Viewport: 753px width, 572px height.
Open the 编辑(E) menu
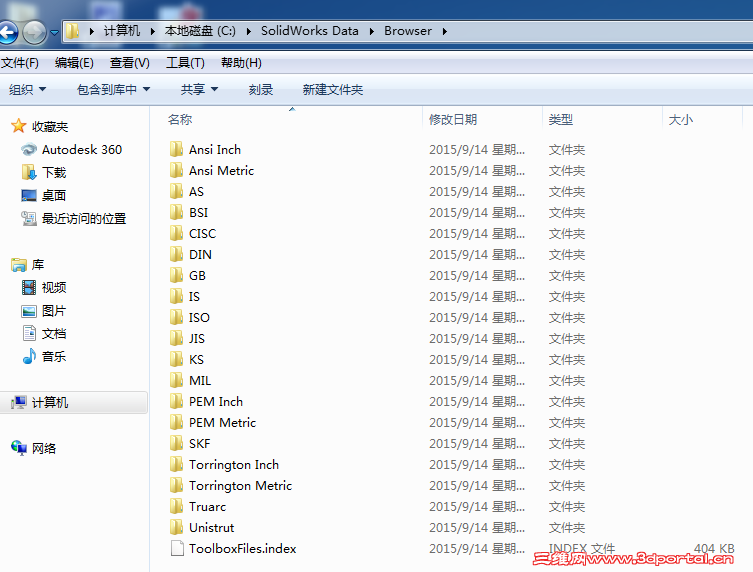click(74, 63)
